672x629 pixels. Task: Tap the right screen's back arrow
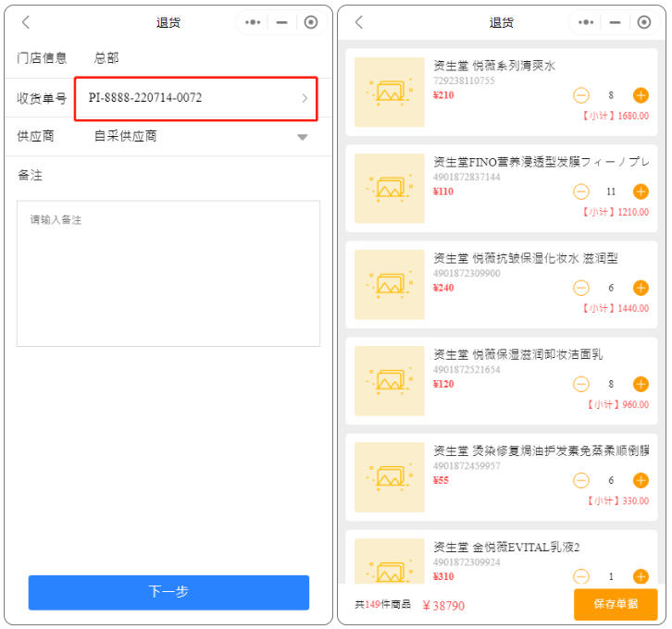[359, 22]
